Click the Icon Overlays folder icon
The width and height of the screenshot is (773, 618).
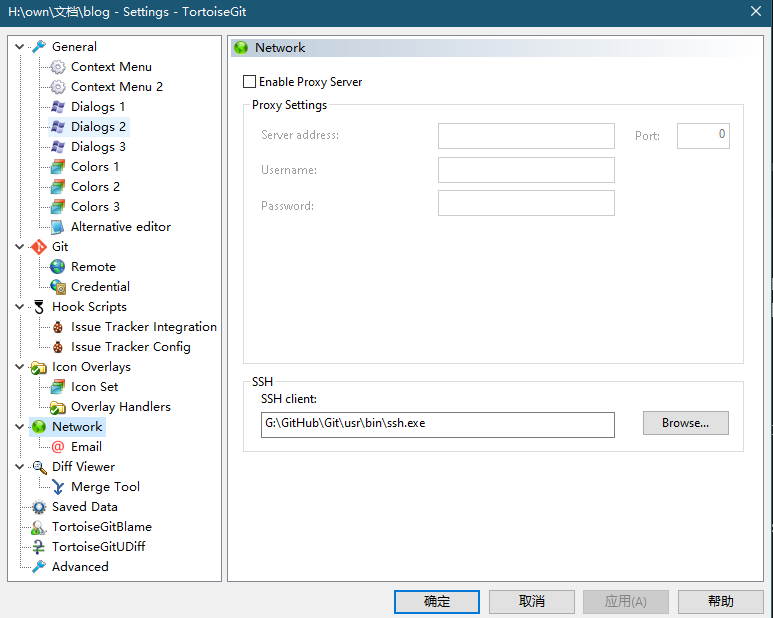coord(39,367)
